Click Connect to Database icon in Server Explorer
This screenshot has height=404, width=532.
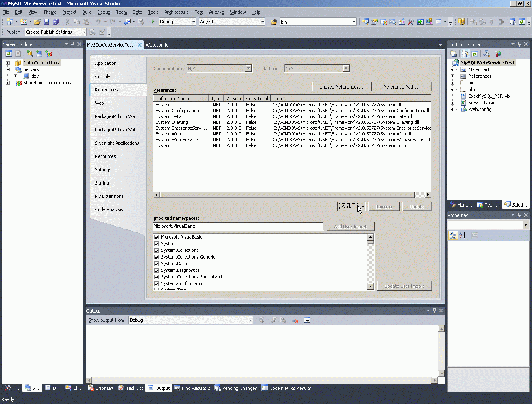pyautogui.click(x=30, y=53)
